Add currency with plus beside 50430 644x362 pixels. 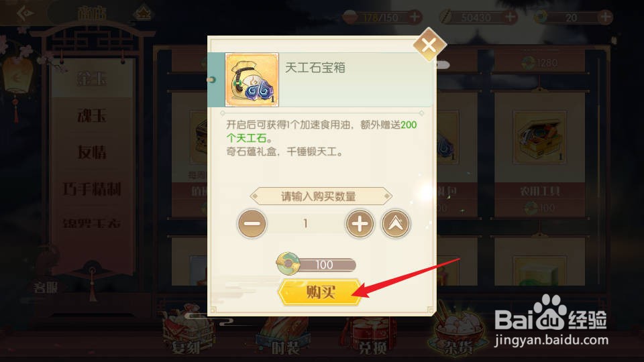click(511, 17)
